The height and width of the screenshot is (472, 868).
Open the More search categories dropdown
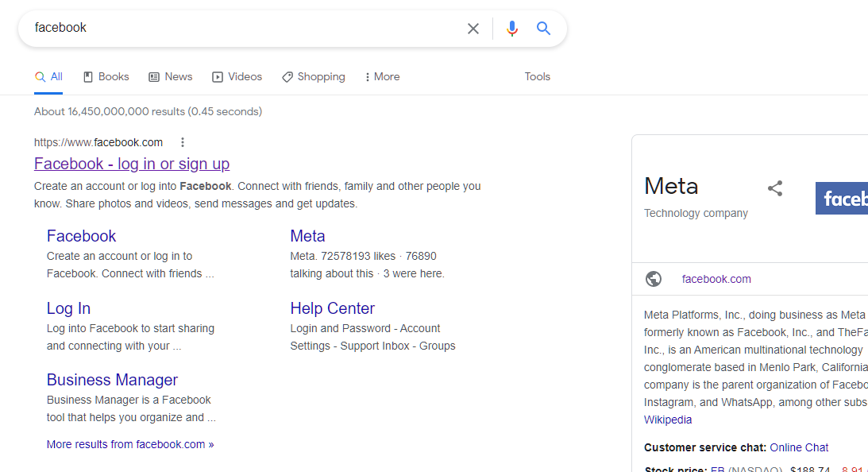point(382,77)
